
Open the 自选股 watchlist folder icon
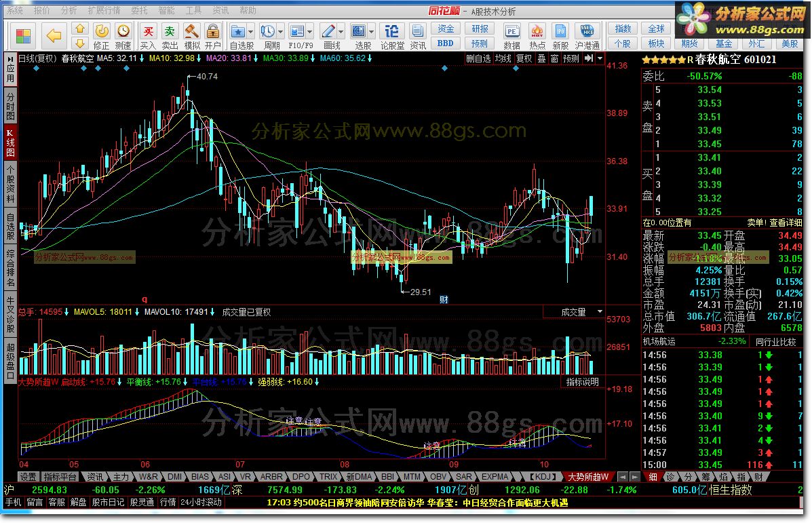237,32
